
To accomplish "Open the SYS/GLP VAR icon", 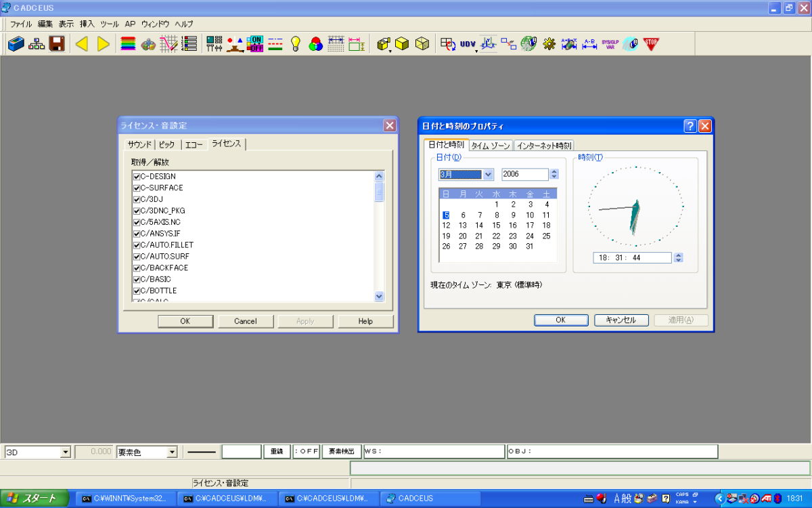I will [610, 44].
